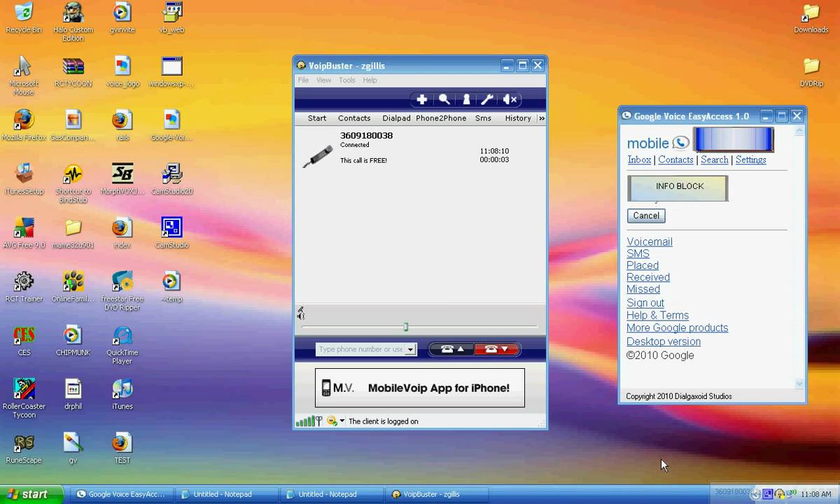Viewport: 840px width, 504px height.
Task: Click the AVG Free 9.0 desktop icon
Action: [x=24, y=233]
